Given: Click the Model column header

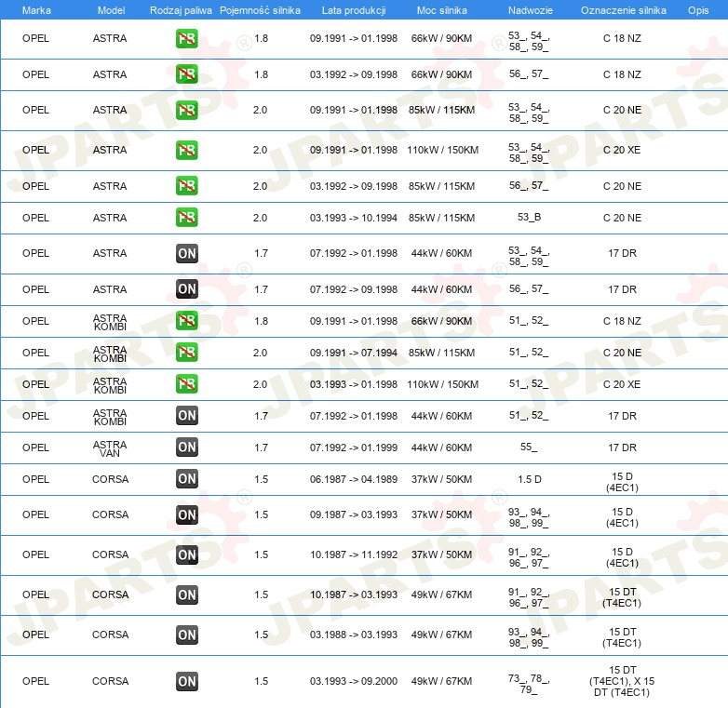Looking at the screenshot, I should click(x=111, y=10).
